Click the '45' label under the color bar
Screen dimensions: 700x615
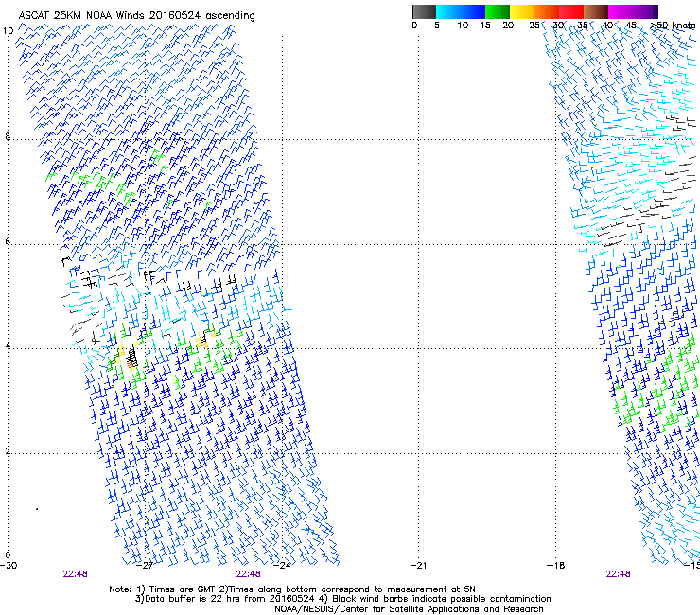point(631,26)
